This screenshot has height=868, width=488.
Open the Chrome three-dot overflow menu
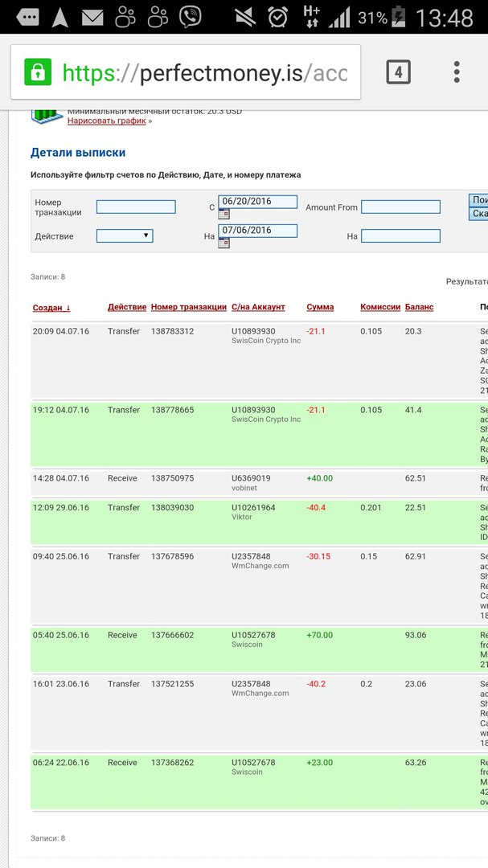pos(456,73)
